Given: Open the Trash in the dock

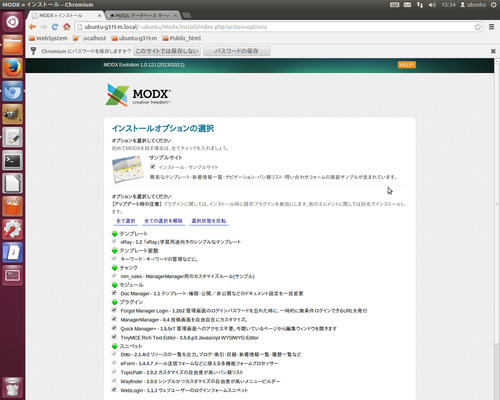Looking at the screenshot, I should 13,387.
